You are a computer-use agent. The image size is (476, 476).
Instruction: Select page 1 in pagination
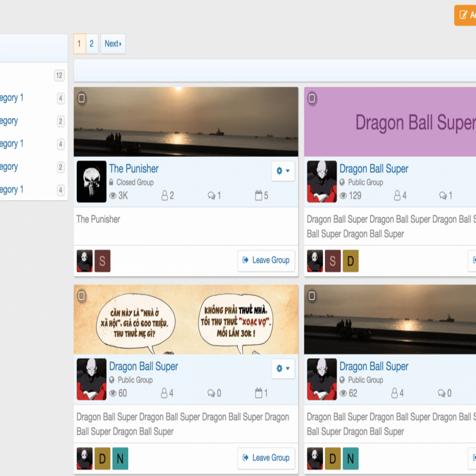[x=79, y=44]
